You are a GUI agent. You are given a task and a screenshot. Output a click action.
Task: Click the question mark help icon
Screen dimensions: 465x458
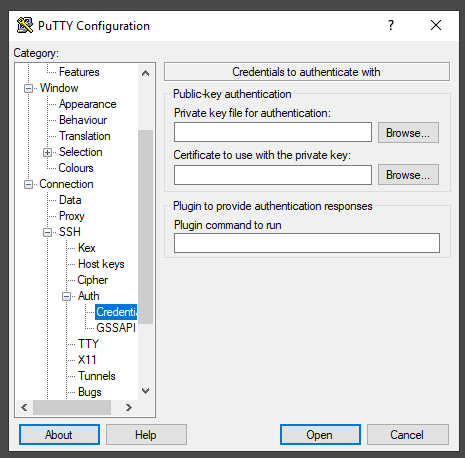pyautogui.click(x=391, y=25)
